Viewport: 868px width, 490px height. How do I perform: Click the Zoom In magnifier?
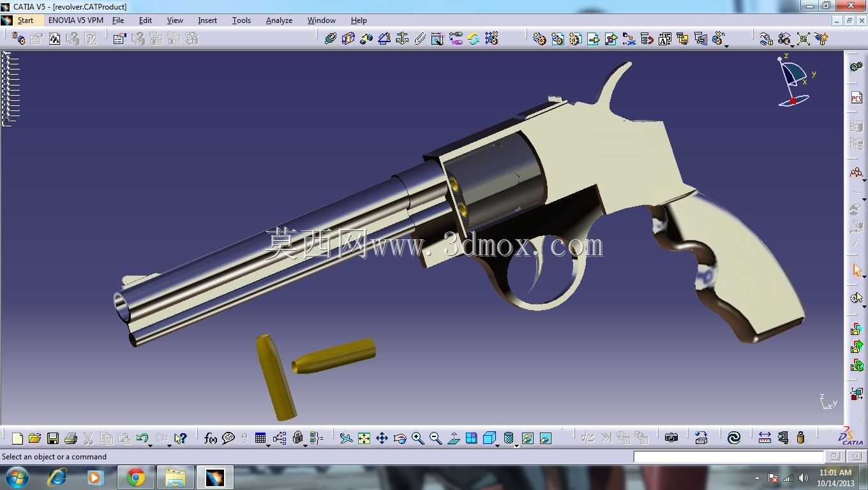tap(418, 438)
